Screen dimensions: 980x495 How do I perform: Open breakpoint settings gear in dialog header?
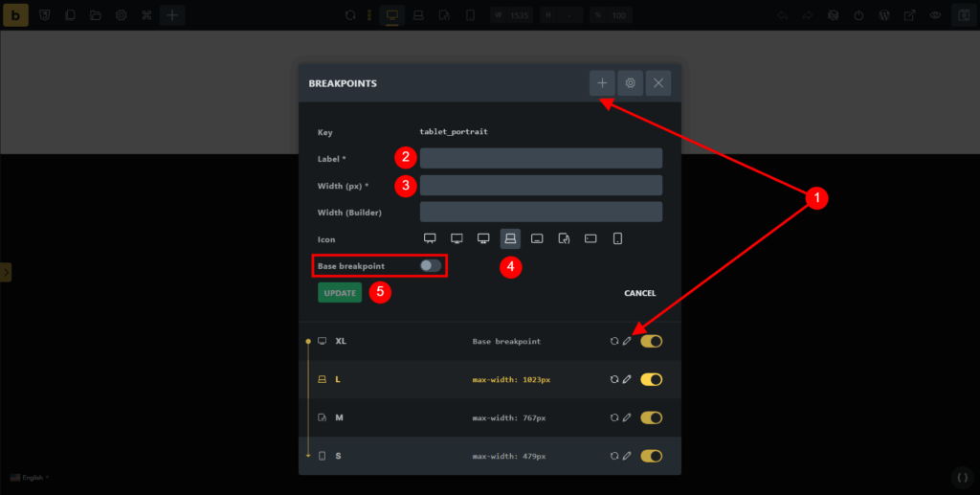pos(630,83)
